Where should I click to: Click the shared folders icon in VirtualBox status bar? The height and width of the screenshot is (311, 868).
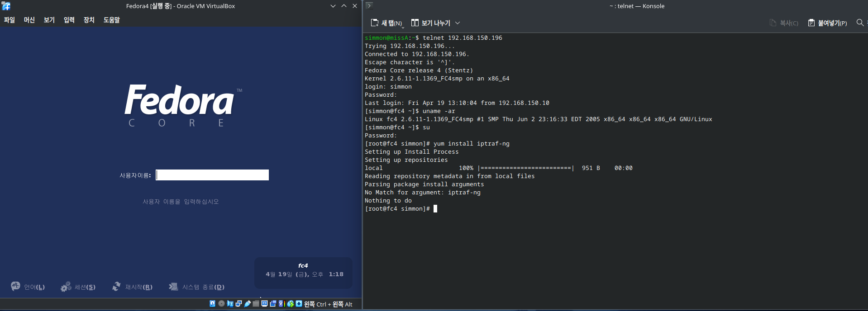pyautogui.click(x=256, y=304)
